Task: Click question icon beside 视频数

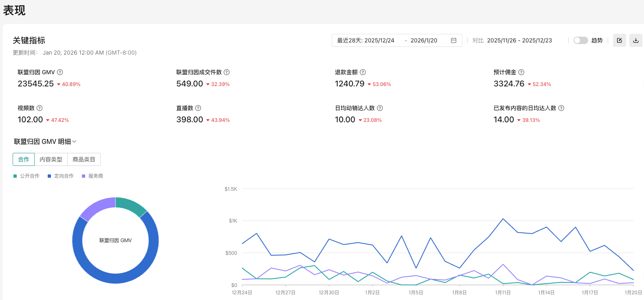Action: 40,108
